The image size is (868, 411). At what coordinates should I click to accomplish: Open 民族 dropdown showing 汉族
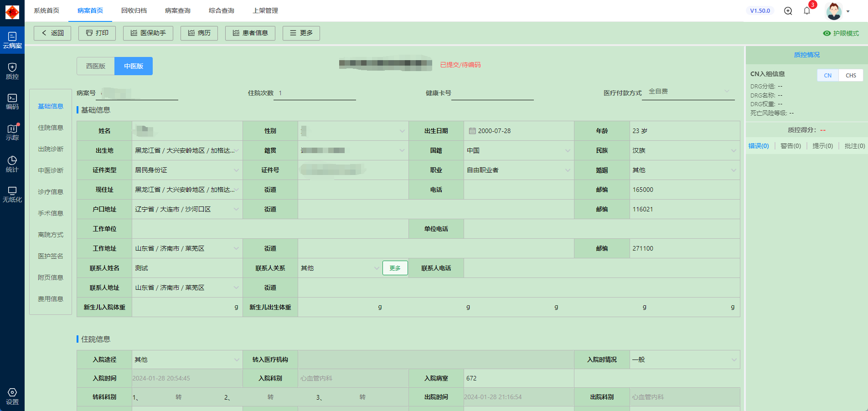click(685, 150)
